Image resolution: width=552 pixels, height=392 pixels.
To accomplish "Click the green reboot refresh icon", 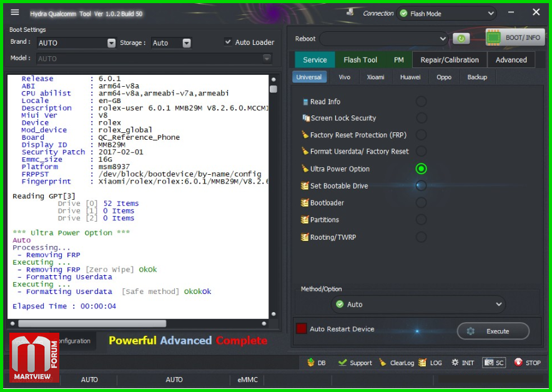I will (x=461, y=39).
